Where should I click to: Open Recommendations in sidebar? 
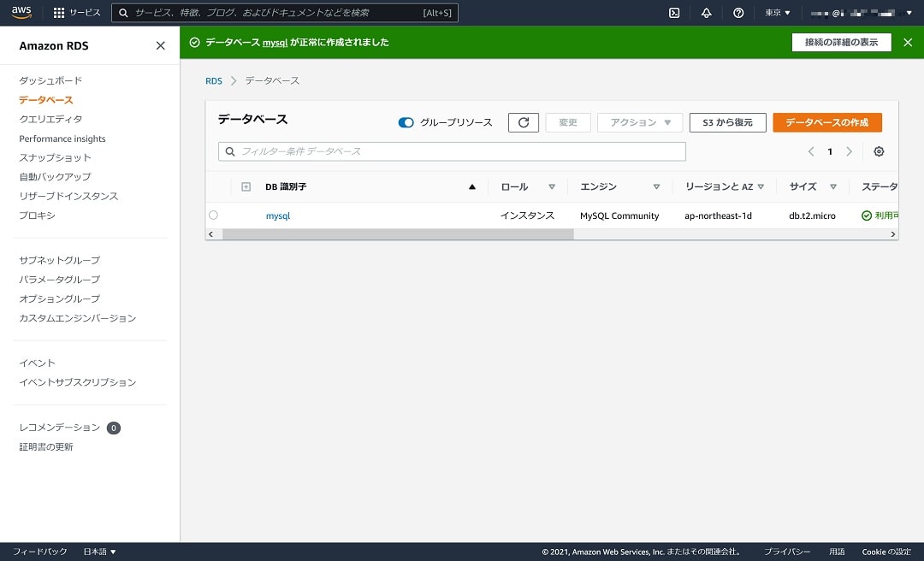coord(60,428)
